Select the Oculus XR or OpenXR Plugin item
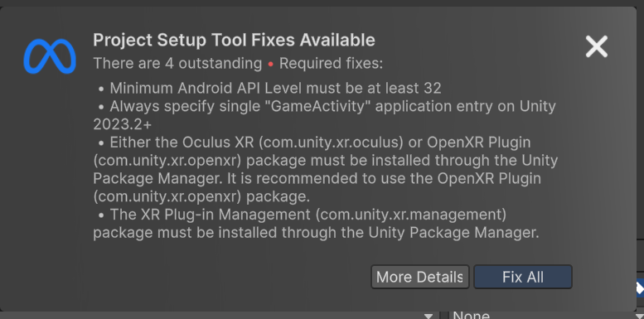 [325, 169]
